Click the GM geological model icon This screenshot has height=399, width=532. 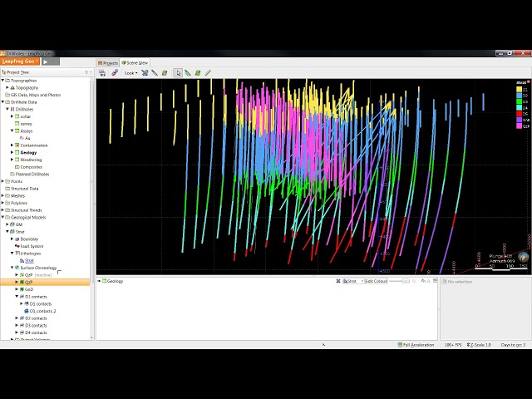[x=12, y=224]
